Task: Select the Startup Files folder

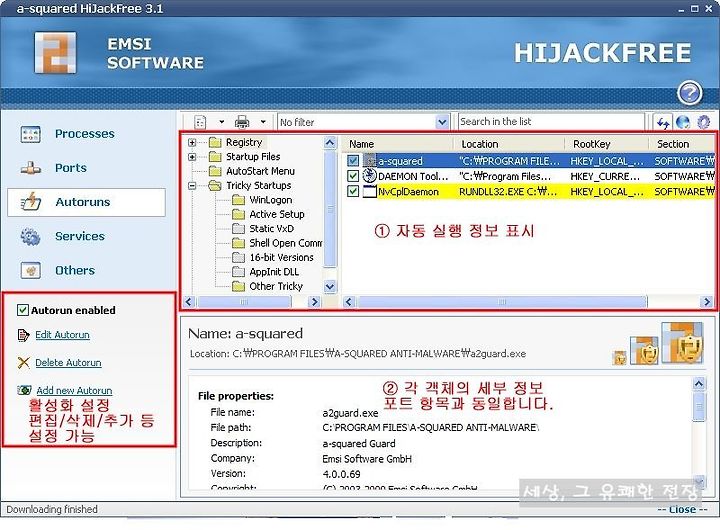Action: point(253,157)
